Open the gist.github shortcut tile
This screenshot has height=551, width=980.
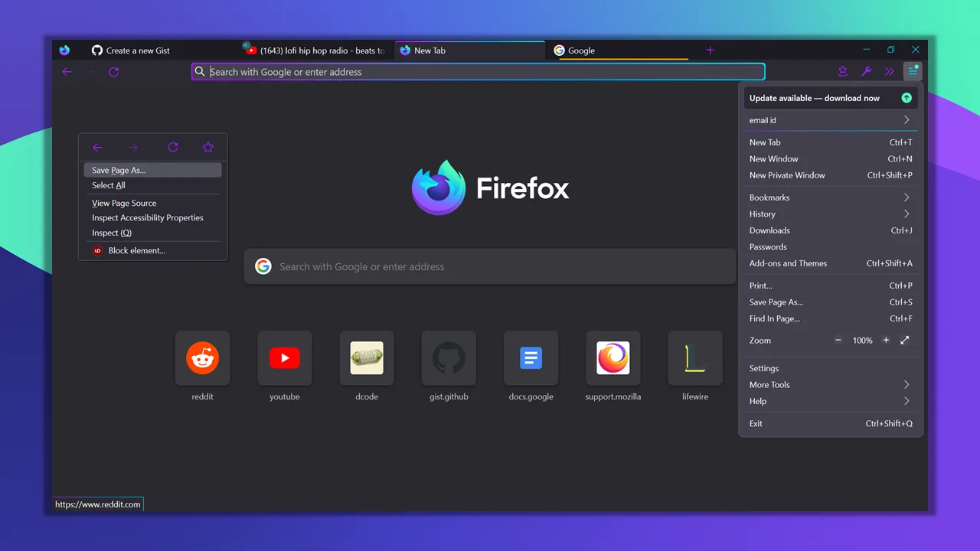[449, 357]
